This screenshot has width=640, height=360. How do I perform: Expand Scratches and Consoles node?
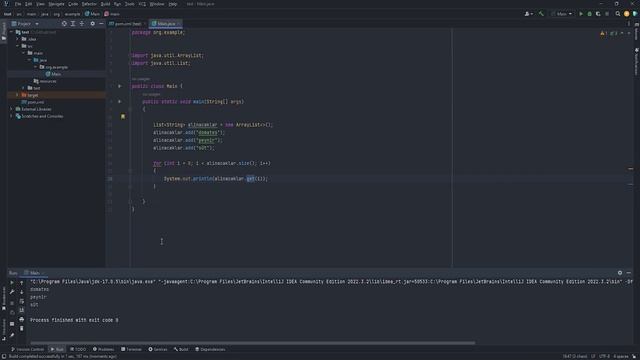click(x=11, y=116)
